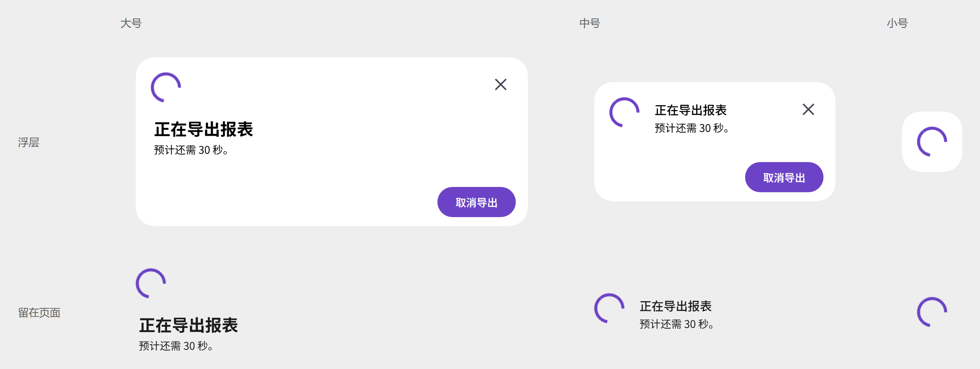980x369 pixels.
Task: Click 预计还需 30 秒 in large floating card
Action: coord(191,150)
